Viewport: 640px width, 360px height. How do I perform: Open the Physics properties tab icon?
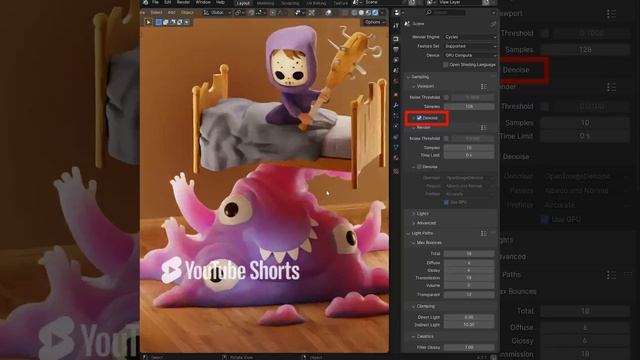click(396, 127)
